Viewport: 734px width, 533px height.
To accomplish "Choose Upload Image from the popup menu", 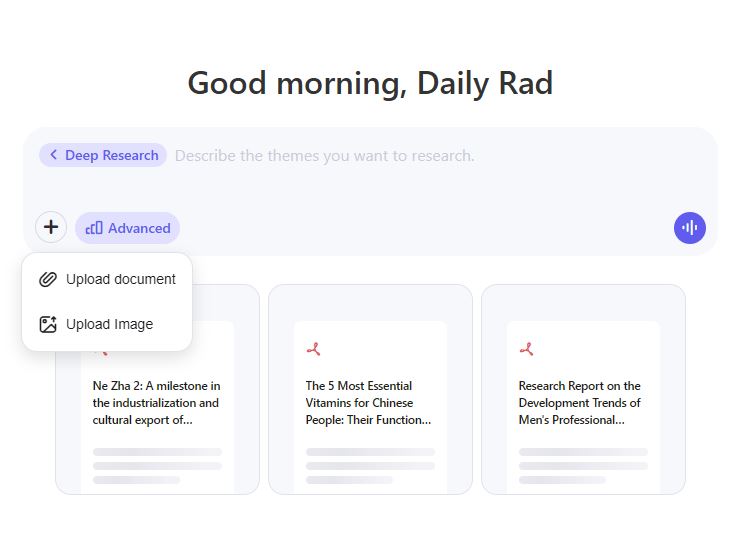I will click(x=109, y=324).
